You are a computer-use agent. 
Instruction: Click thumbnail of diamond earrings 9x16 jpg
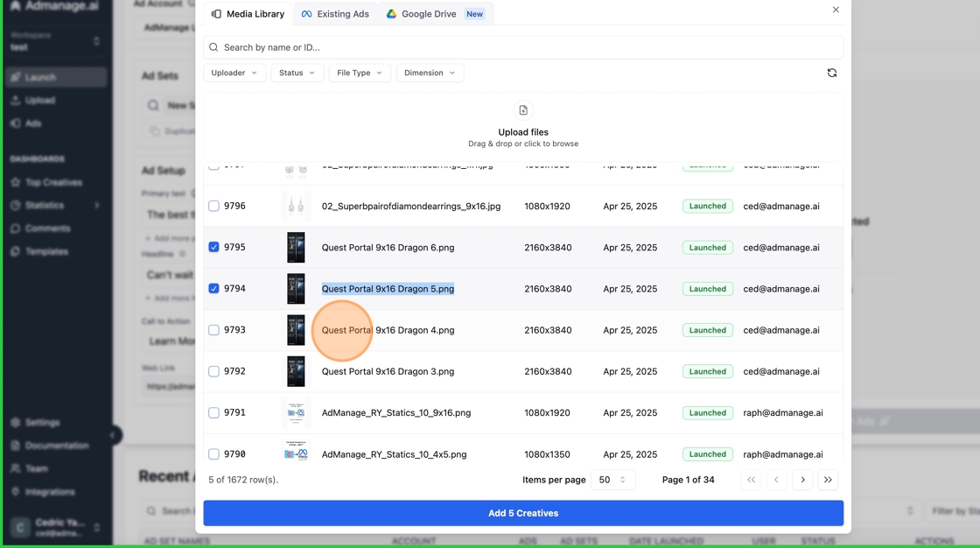(296, 206)
